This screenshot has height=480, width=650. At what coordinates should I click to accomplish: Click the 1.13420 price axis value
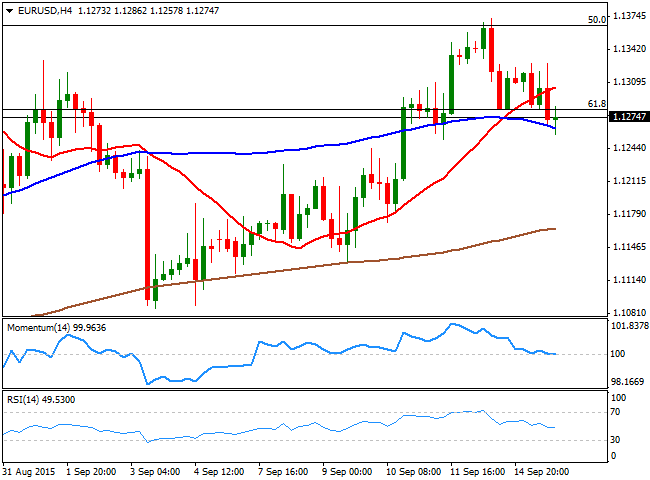pos(629,49)
